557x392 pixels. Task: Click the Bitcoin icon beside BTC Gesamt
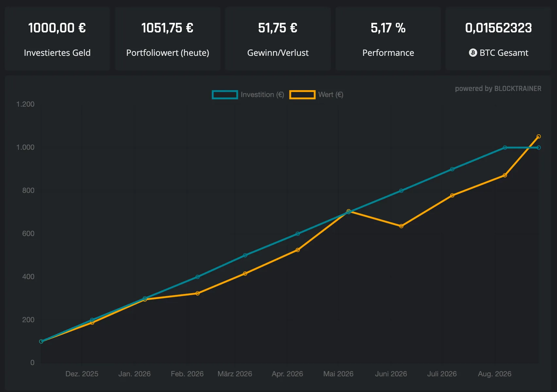point(473,53)
